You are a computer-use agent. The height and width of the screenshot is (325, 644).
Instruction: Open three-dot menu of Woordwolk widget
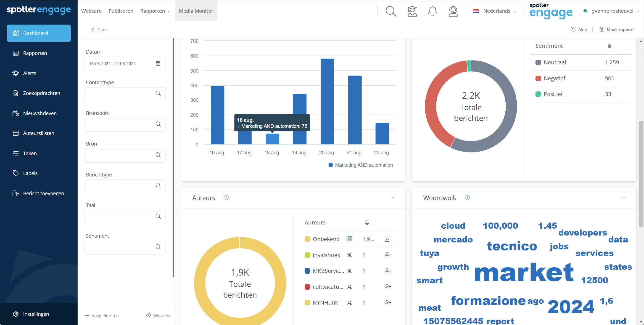tap(623, 198)
